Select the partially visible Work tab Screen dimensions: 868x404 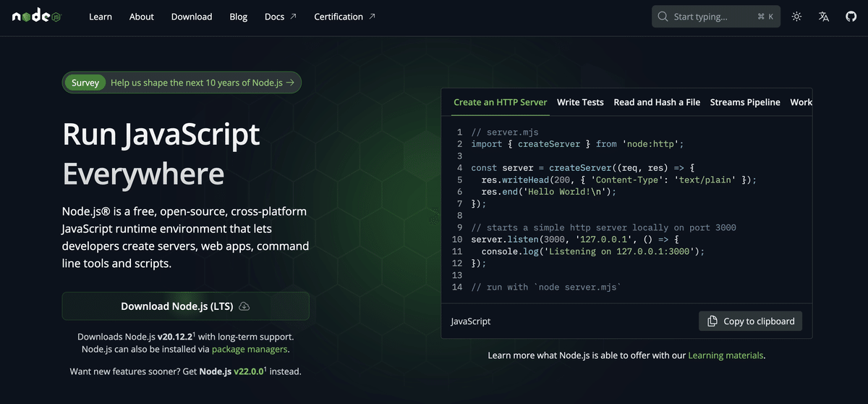801,102
